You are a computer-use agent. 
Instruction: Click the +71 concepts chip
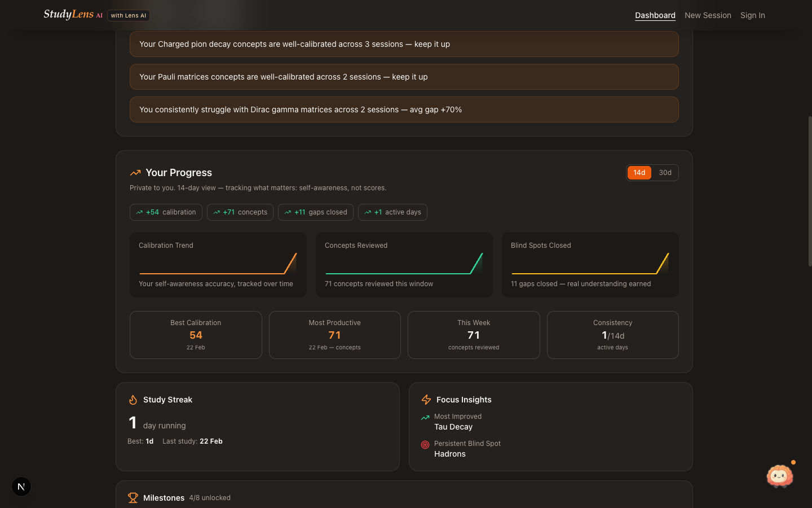pos(240,212)
